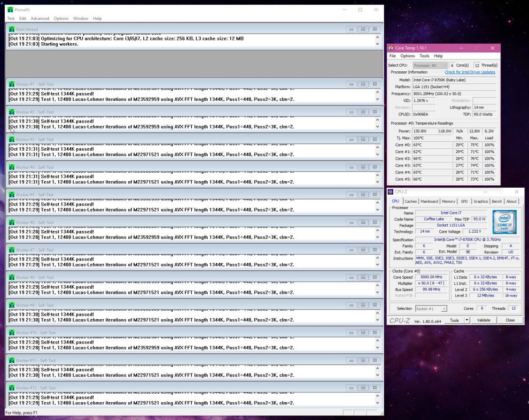Open Prime95 Help menu
529x420 pixels.
pyautogui.click(x=97, y=19)
